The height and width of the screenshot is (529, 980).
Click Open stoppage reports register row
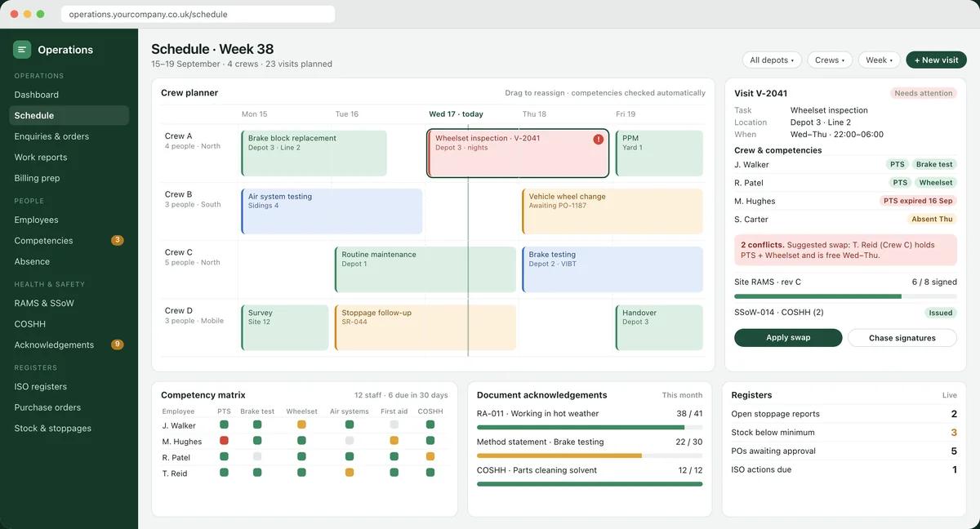point(844,414)
